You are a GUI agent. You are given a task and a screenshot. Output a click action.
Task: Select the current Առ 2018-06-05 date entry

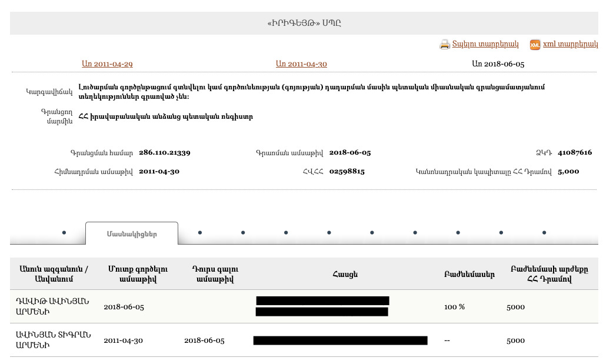pyautogui.click(x=498, y=64)
